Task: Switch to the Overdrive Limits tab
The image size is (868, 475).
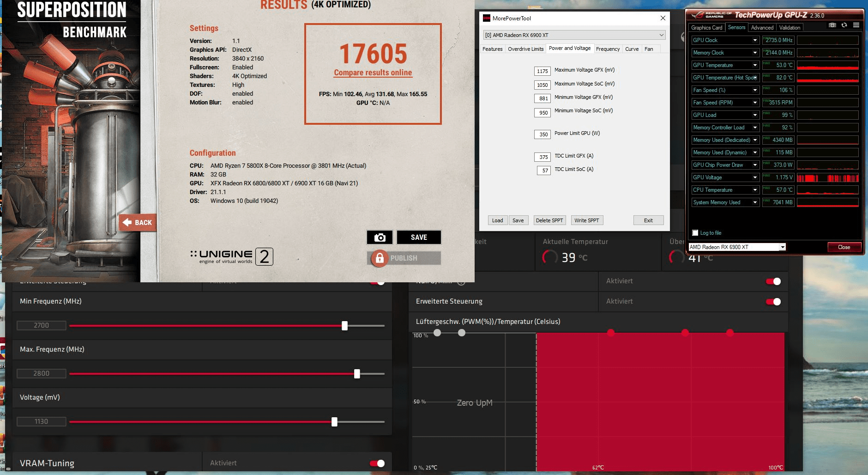Action: tap(525, 49)
